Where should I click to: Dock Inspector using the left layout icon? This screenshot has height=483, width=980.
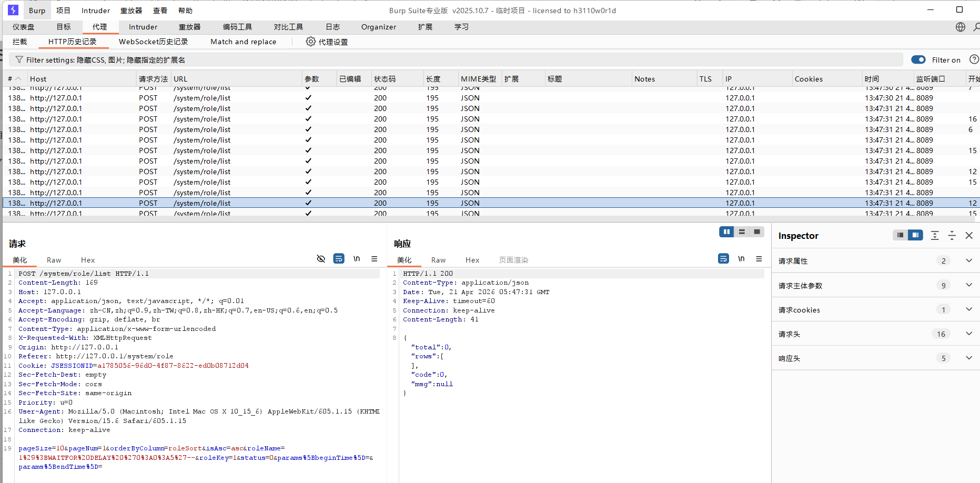(x=900, y=235)
